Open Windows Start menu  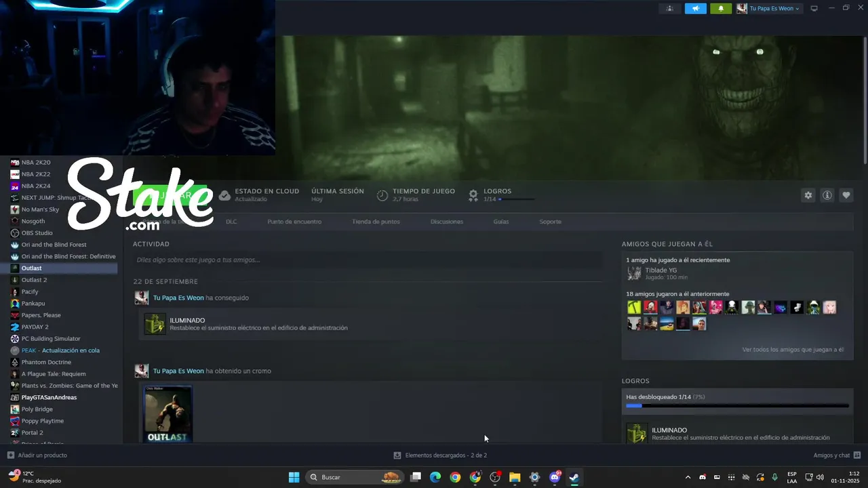294,477
